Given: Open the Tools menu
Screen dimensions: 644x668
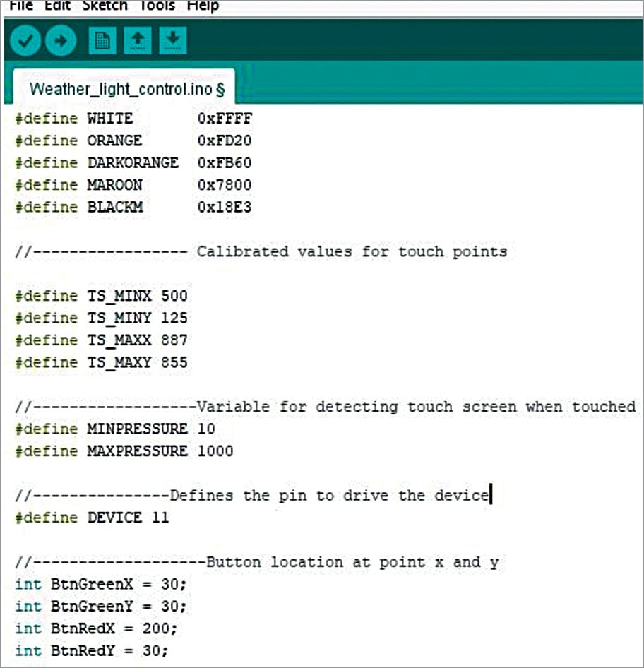Looking at the screenshot, I should point(157,6).
